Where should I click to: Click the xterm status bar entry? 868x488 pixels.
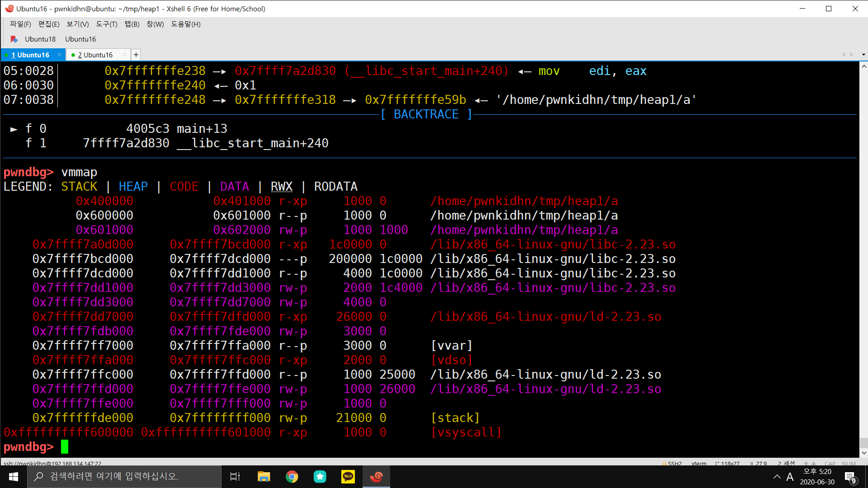click(699, 463)
